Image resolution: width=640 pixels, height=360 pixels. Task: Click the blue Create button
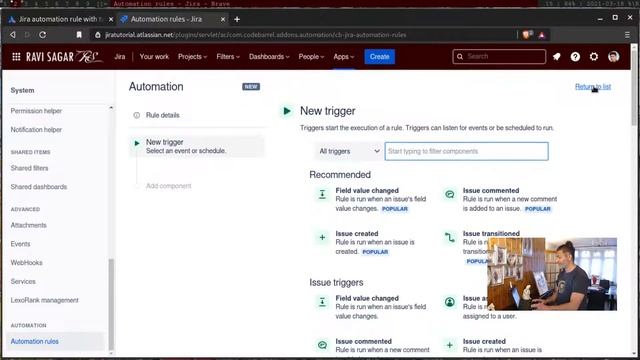pos(380,57)
